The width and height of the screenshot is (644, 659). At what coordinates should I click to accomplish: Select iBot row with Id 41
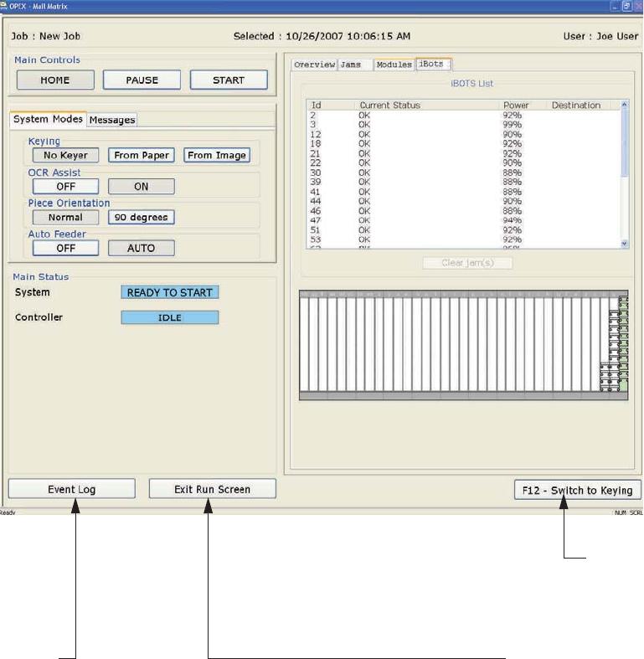464,192
